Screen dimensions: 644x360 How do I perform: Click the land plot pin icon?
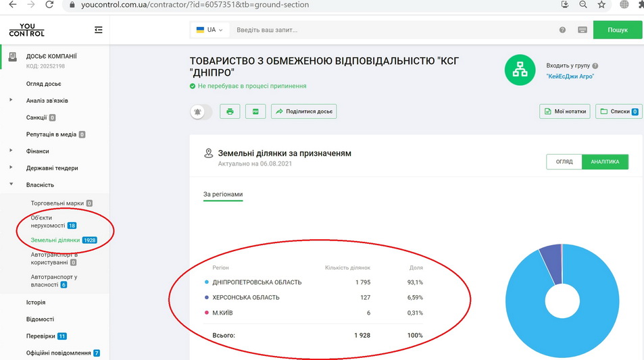click(209, 153)
